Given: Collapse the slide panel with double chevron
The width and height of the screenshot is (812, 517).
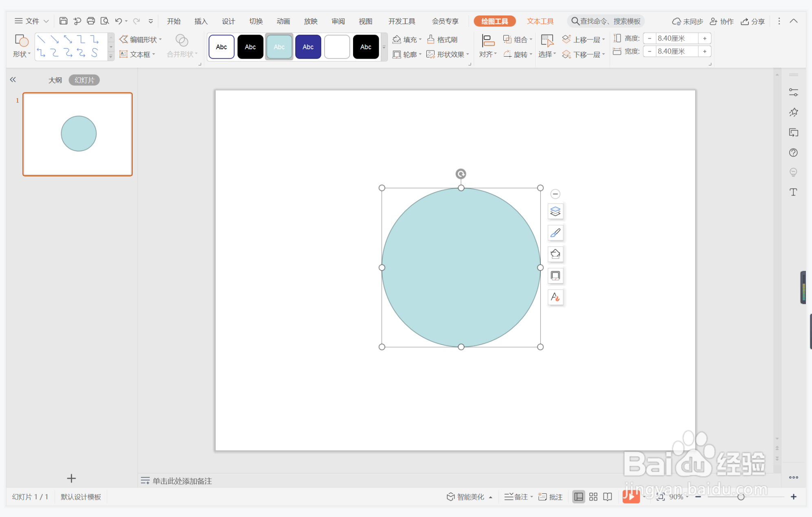Looking at the screenshot, I should 13,79.
